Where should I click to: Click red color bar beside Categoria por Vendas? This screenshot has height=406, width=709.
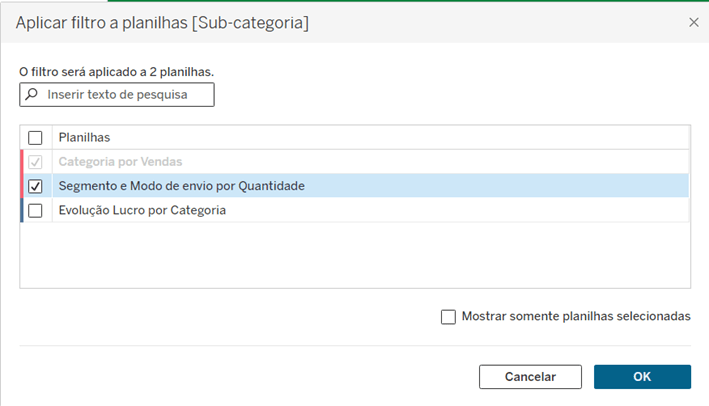(22, 162)
